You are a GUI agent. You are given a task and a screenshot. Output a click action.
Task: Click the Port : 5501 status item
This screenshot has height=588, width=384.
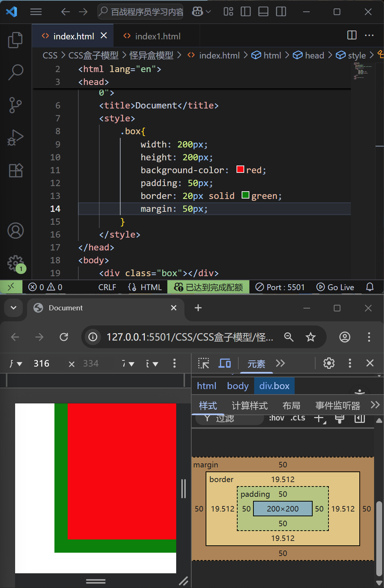point(280,287)
